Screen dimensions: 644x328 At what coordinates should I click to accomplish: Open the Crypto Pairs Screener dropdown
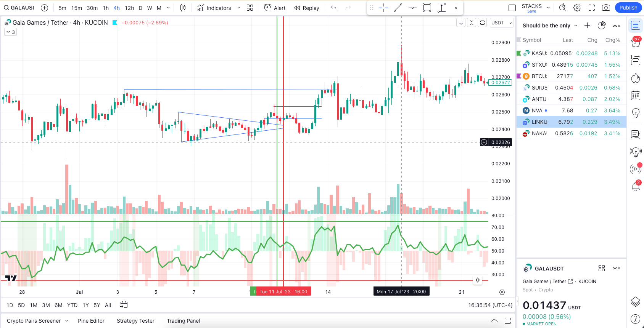pos(37,321)
